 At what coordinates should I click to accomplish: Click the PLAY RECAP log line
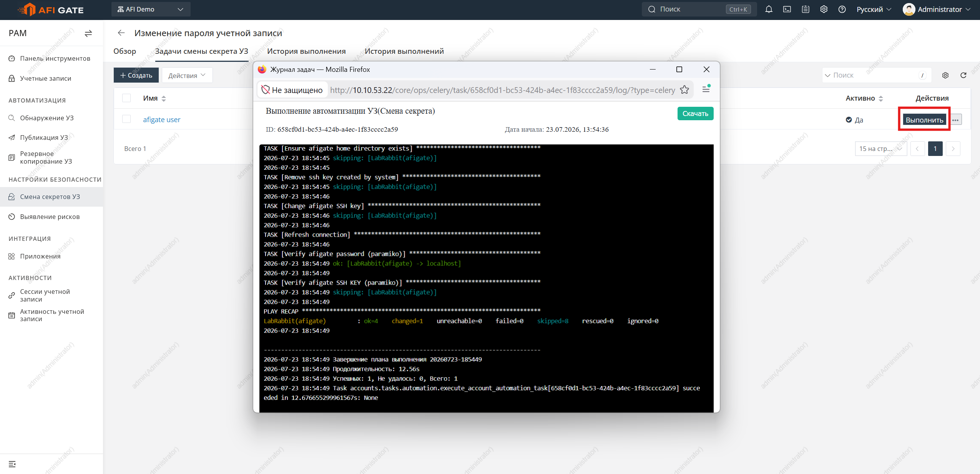pos(402,311)
